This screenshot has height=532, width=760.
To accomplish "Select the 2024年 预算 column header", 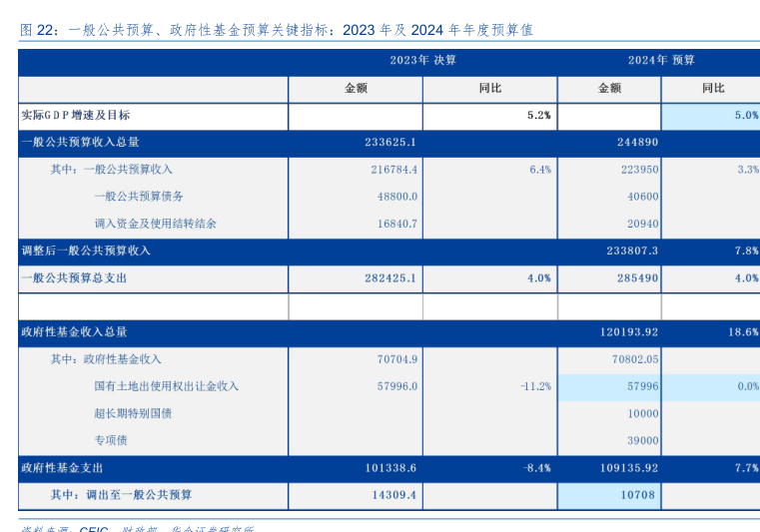I will point(660,61).
